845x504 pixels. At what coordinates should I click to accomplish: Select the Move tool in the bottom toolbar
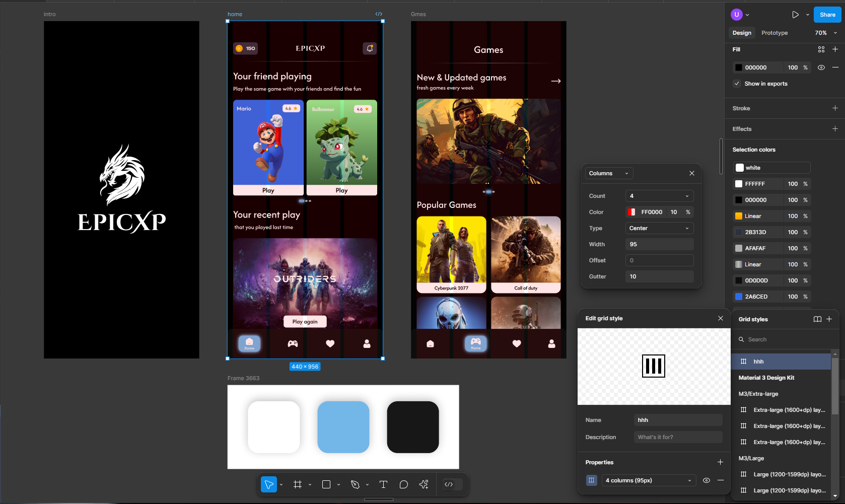coord(269,484)
